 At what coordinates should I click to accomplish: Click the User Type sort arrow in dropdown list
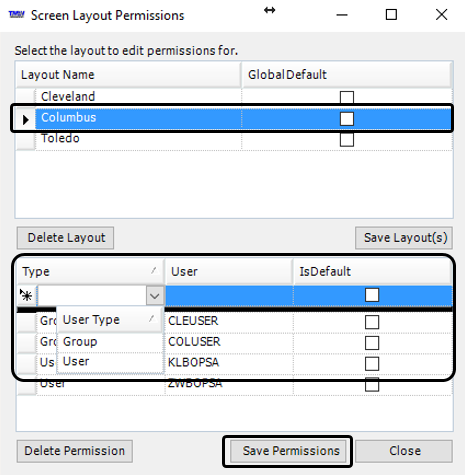click(153, 319)
